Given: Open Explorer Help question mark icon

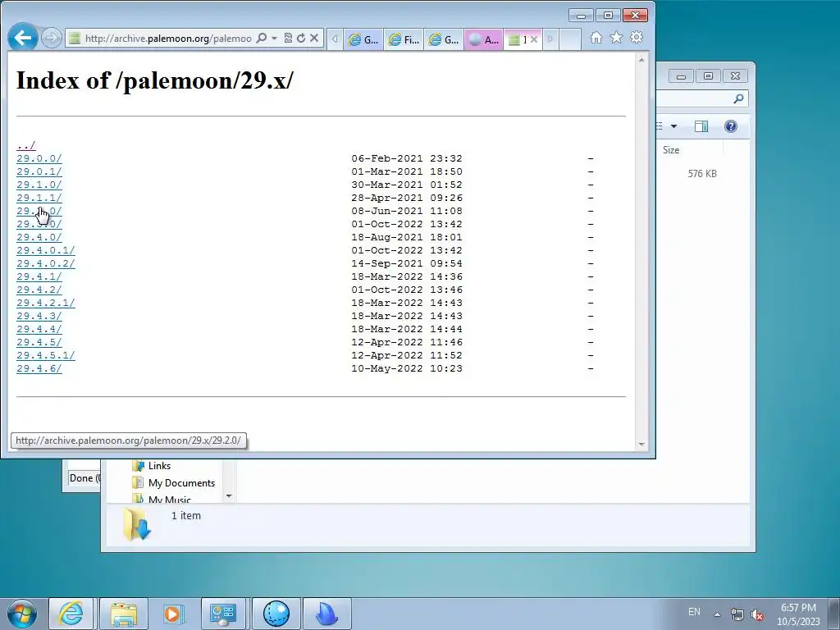Looking at the screenshot, I should 731,126.
